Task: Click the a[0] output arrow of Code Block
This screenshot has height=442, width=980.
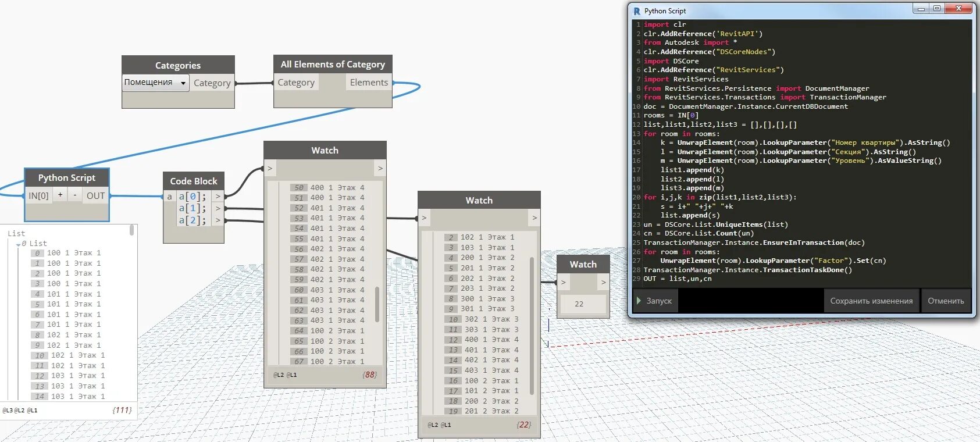Action: [218, 197]
